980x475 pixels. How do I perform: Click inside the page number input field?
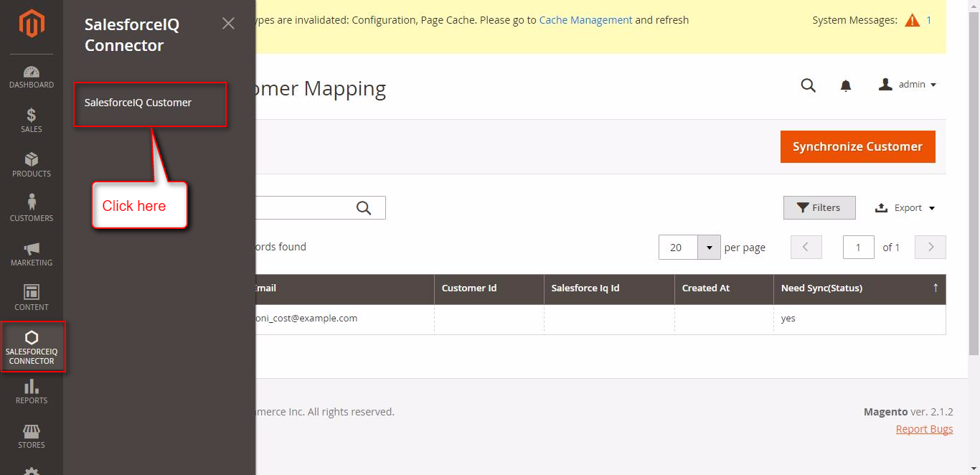(858, 247)
